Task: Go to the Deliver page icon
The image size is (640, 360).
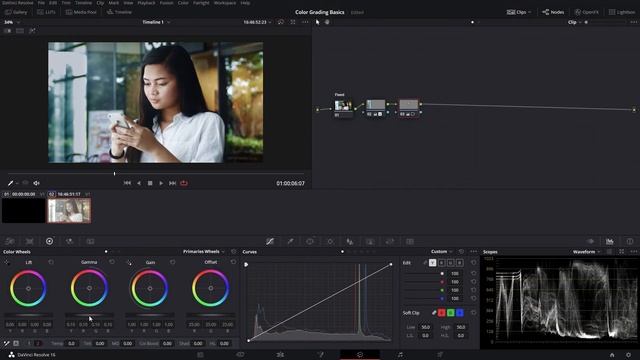Action: (440, 355)
